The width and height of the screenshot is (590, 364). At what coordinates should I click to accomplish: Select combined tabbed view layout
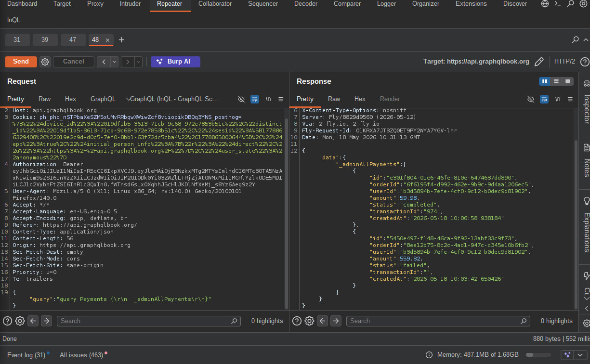pos(568,81)
